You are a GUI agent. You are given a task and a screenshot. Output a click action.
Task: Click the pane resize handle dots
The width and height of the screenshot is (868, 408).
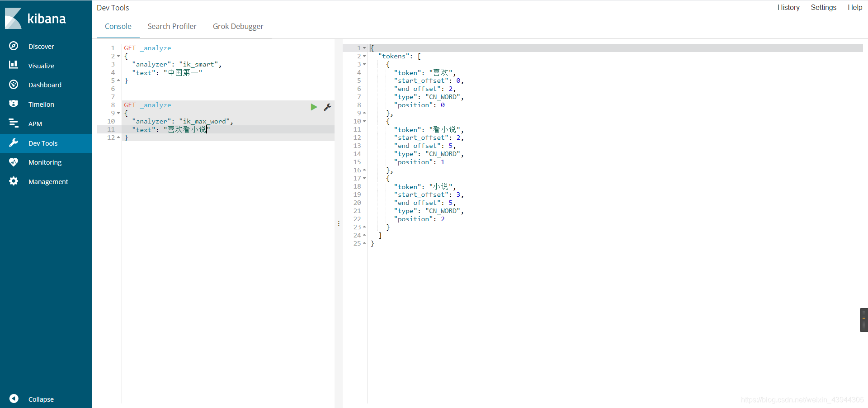coord(339,223)
